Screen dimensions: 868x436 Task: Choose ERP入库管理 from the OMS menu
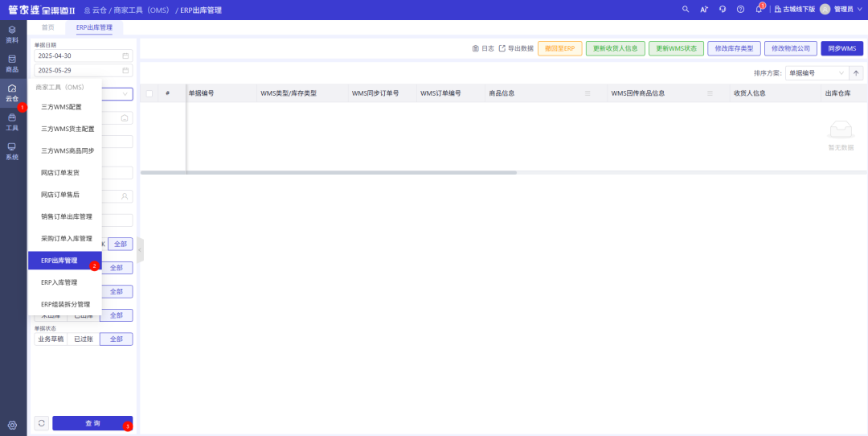(59, 282)
